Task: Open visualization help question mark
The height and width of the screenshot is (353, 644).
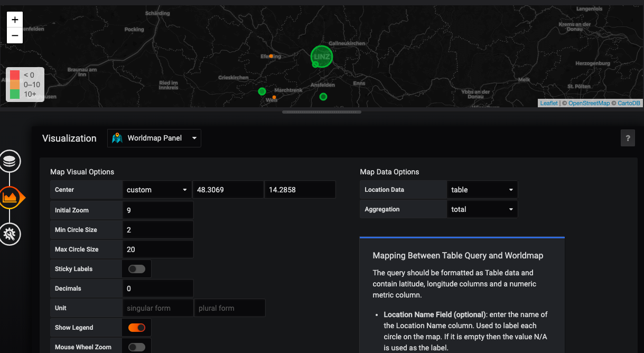Action: click(x=628, y=138)
